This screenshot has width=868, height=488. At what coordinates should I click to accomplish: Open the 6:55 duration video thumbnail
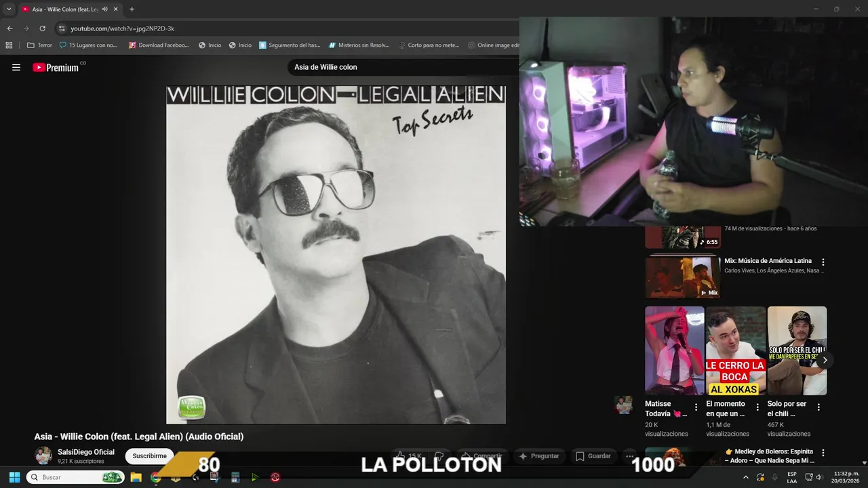coord(683,238)
